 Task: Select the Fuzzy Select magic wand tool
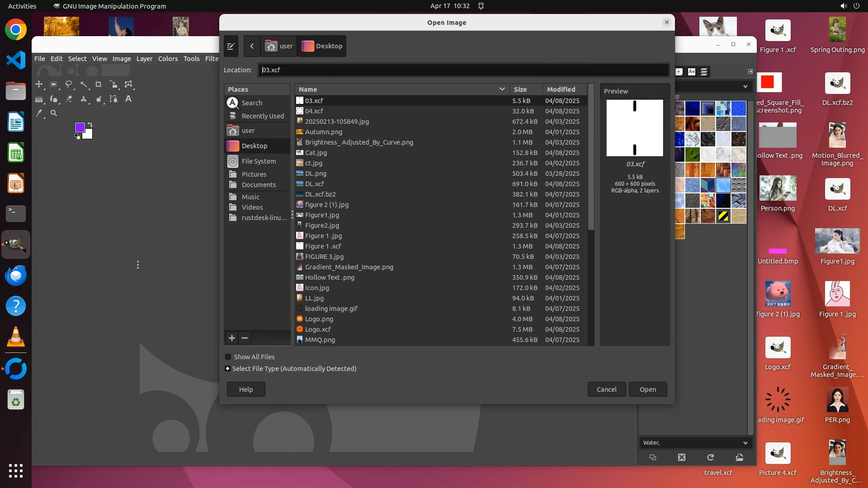pyautogui.click(x=84, y=84)
